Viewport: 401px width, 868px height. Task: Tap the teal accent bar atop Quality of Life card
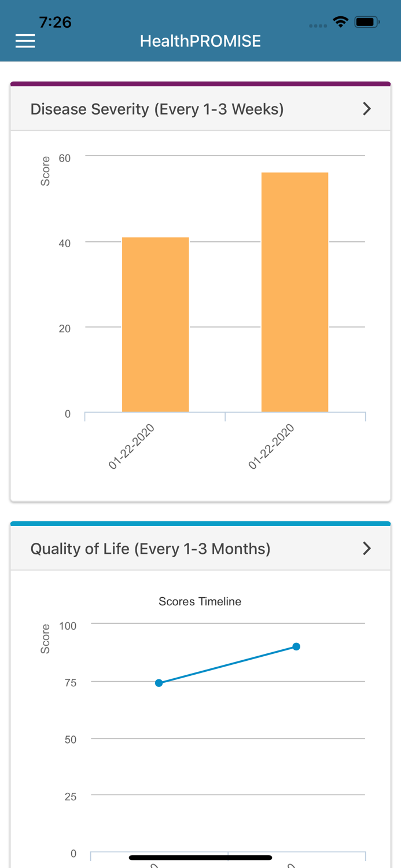(x=200, y=523)
